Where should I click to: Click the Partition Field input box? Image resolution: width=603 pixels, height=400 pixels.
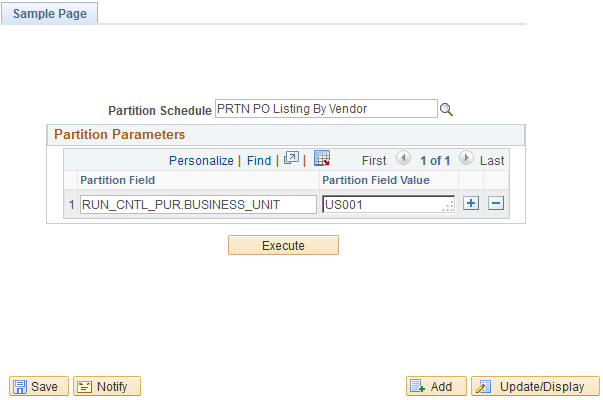coord(198,205)
